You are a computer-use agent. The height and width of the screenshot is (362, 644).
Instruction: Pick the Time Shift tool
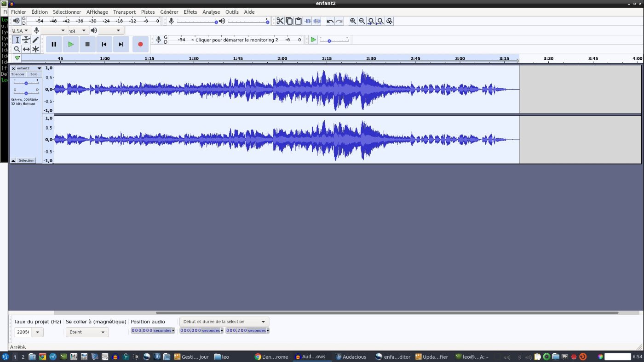26,49
